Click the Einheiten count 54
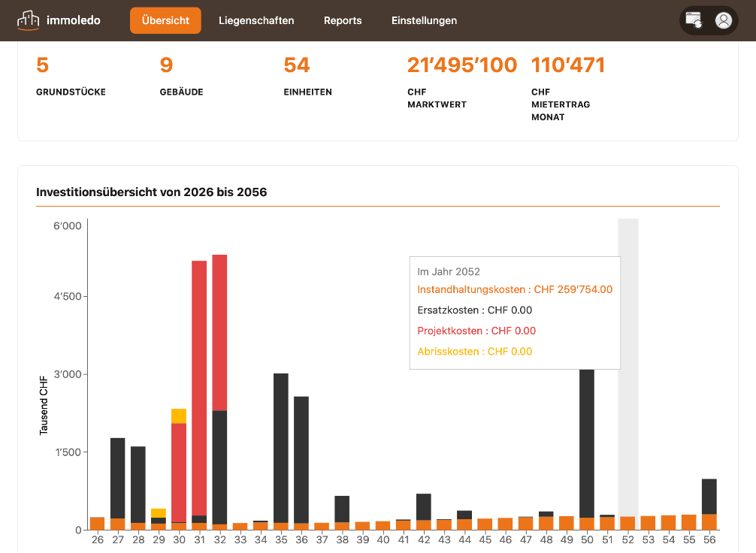 click(297, 65)
